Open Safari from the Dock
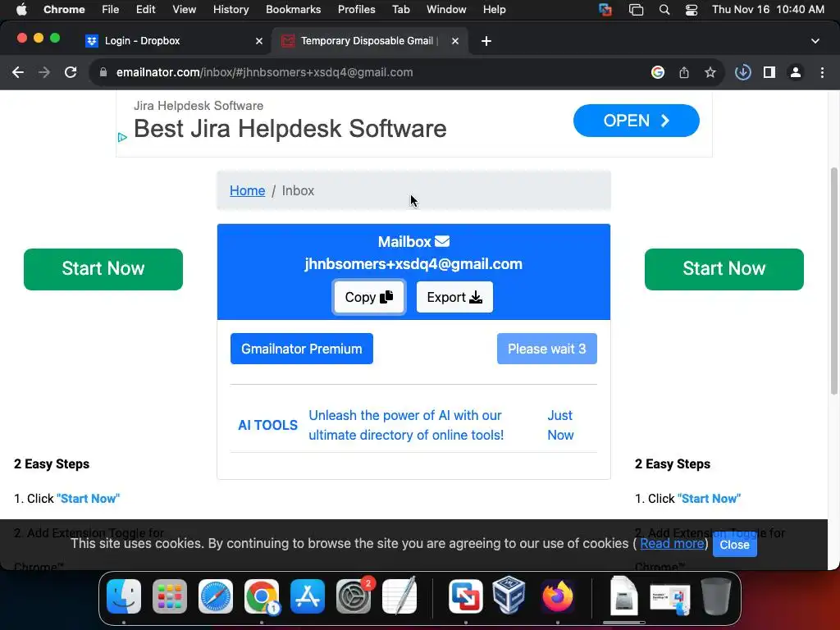This screenshot has height=630, width=840. [216, 596]
